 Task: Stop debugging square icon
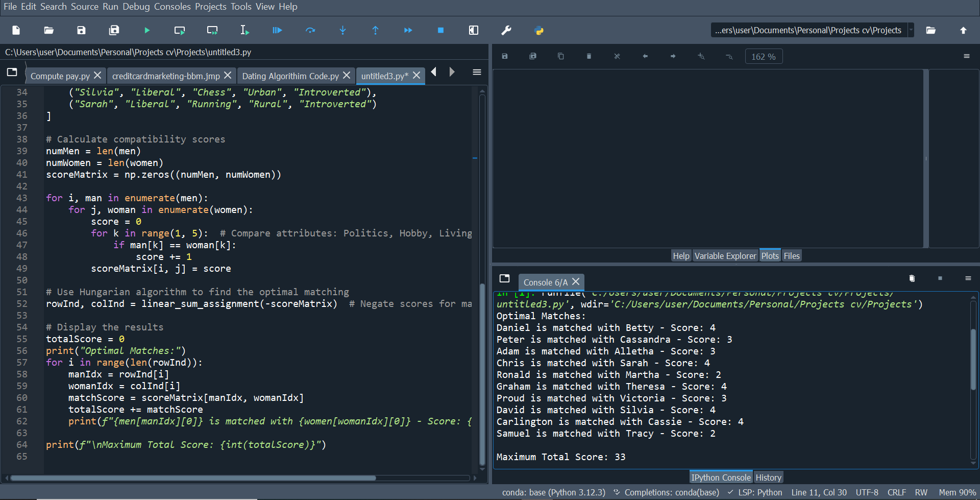(441, 30)
